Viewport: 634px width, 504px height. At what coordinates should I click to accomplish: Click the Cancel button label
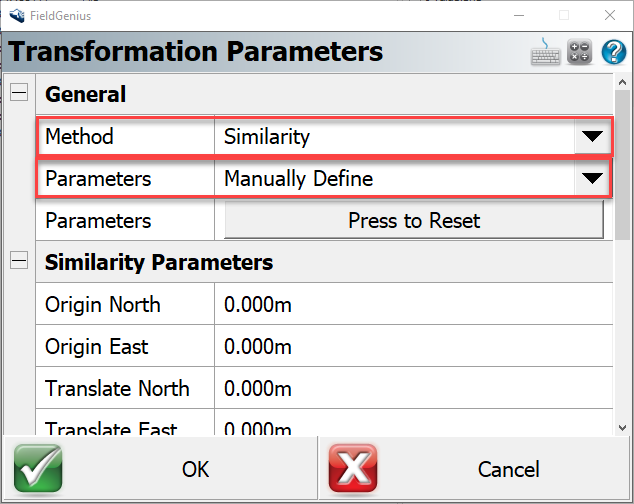click(x=508, y=469)
